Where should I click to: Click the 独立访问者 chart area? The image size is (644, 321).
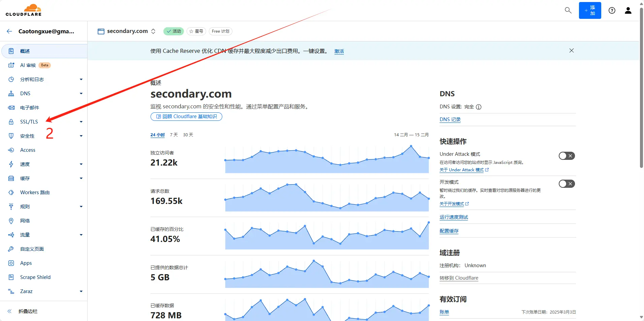pos(327,159)
